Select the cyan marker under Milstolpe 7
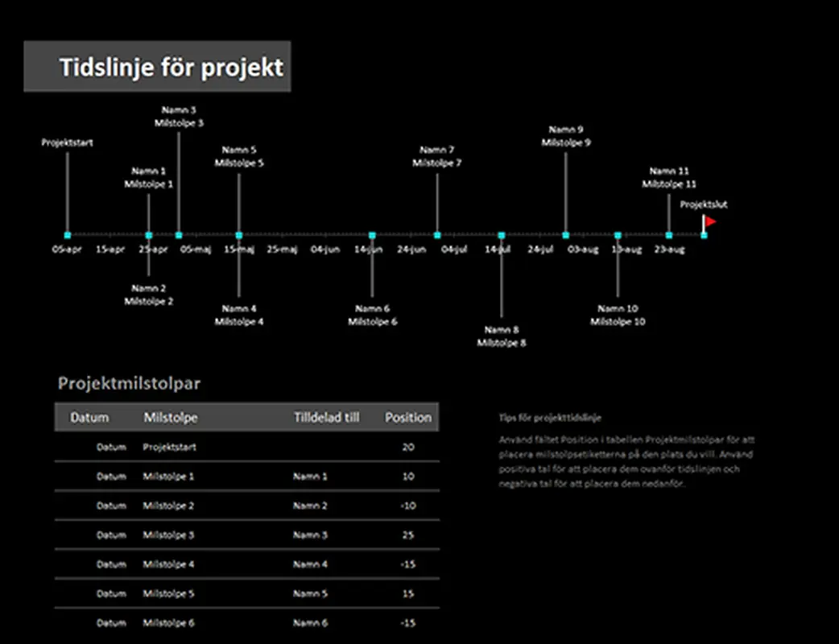Viewport: 839px width, 644px height. coord(437,235)
